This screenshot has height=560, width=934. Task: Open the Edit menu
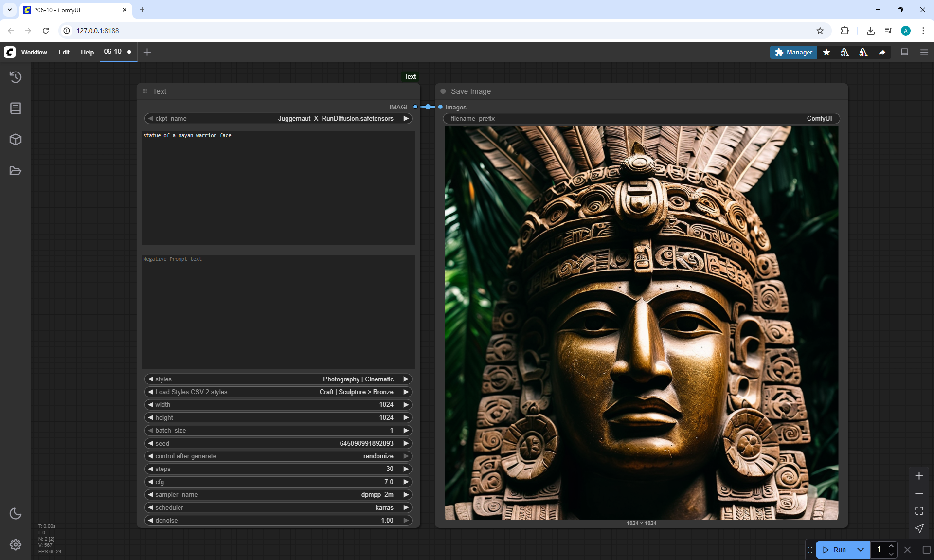[x=64, y=52]
